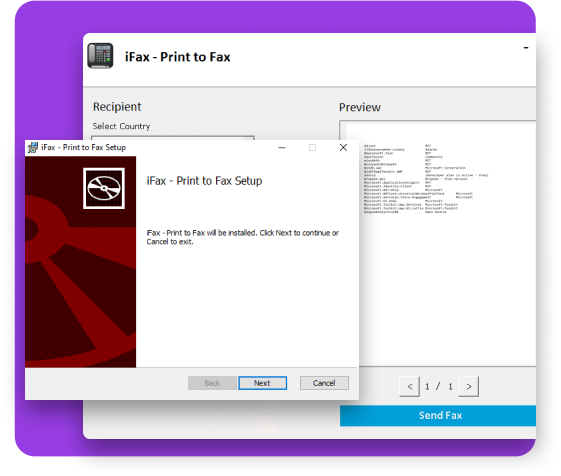
Task: Click 'Select Country' label text
Action: point(121,126)
